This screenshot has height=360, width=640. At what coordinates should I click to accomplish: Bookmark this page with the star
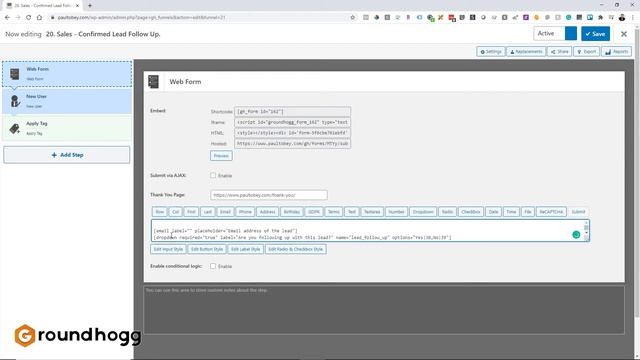click(x=353, y=18)
